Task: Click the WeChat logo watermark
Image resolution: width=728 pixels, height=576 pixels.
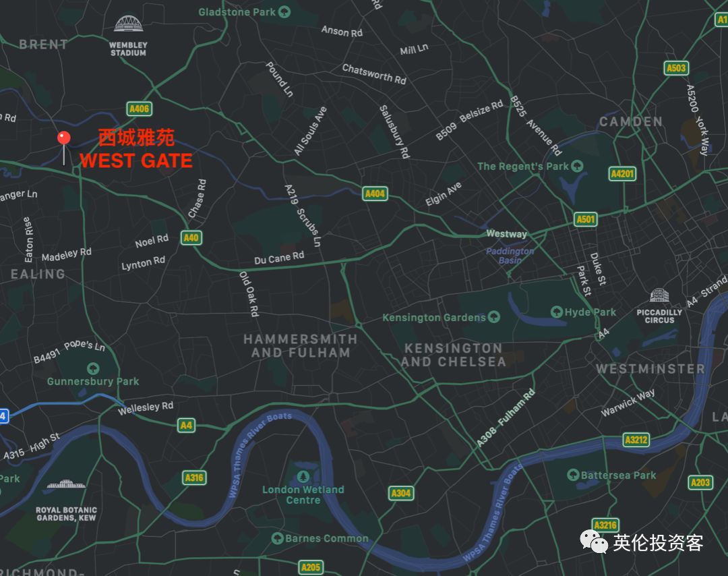Action: point(593,542)
